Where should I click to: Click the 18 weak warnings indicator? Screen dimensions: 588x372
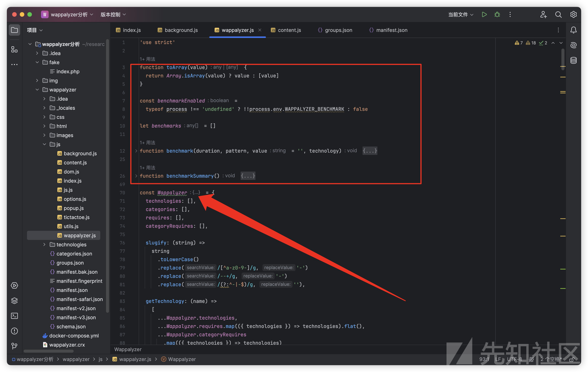click(531, 43)
